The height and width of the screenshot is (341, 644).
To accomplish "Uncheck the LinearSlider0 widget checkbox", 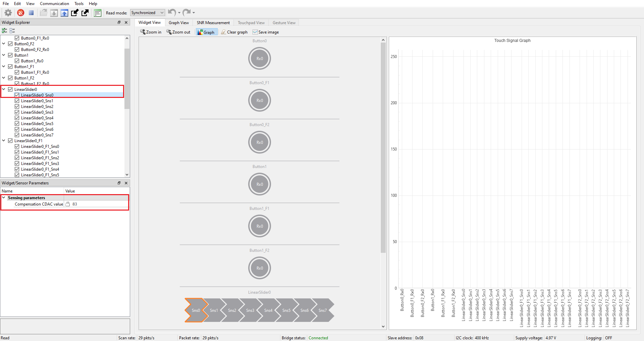I will [10, 90].
